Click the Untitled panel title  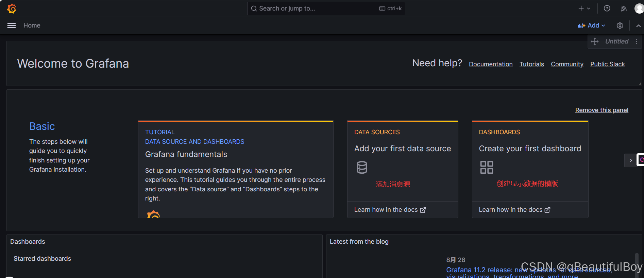617,41
